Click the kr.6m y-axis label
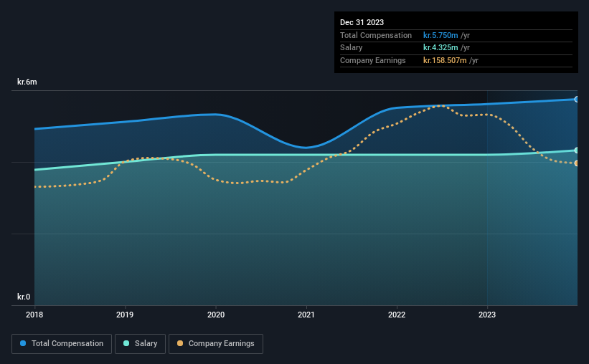Viewport: 589px width, 364px height. pos(27,82)
